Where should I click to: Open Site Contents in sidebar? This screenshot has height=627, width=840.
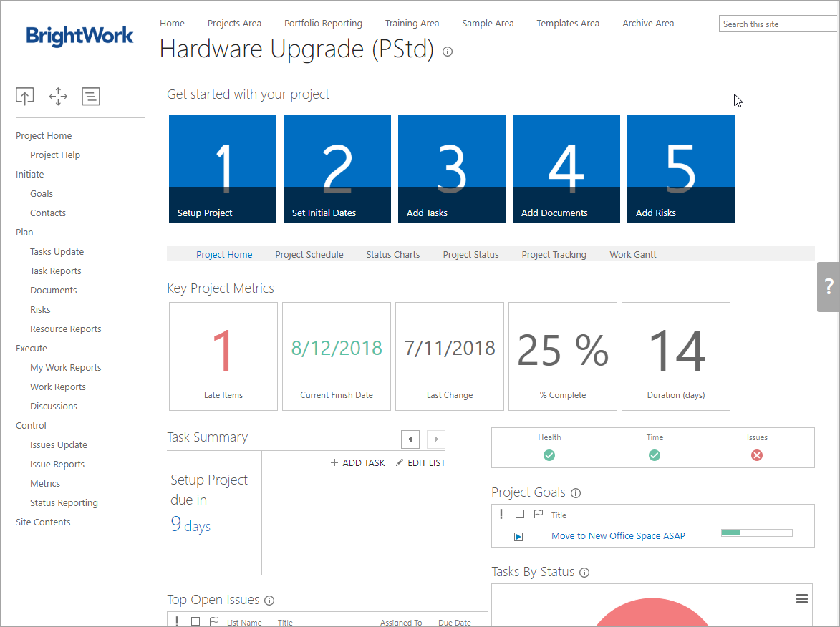[43, 522]
